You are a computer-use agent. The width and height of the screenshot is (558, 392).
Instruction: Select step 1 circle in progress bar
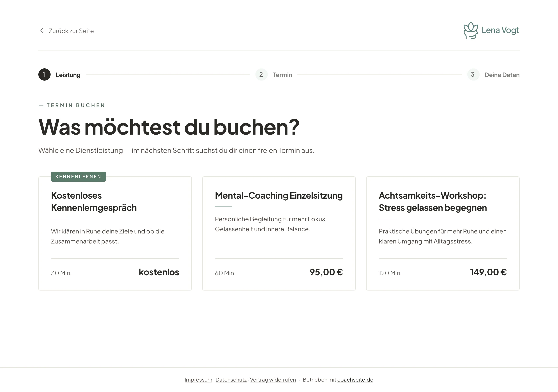pyautogui.click(x=44, y=74)
